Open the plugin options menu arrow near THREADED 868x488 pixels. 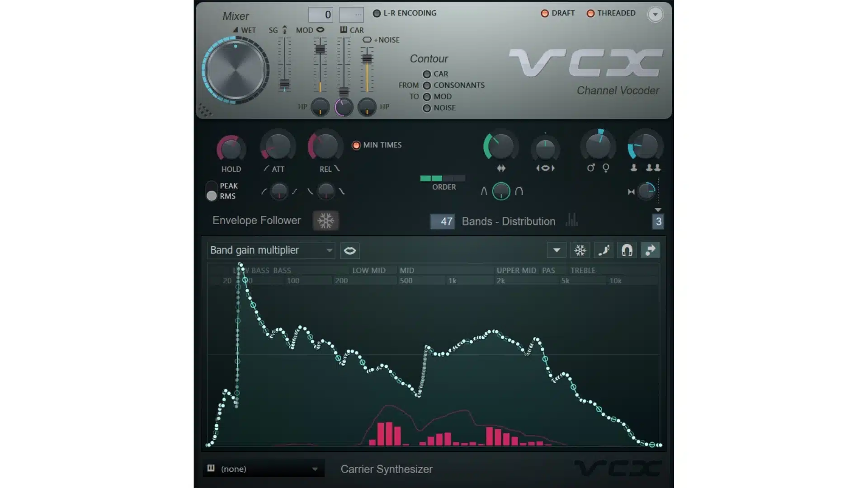tap(655, 14)
